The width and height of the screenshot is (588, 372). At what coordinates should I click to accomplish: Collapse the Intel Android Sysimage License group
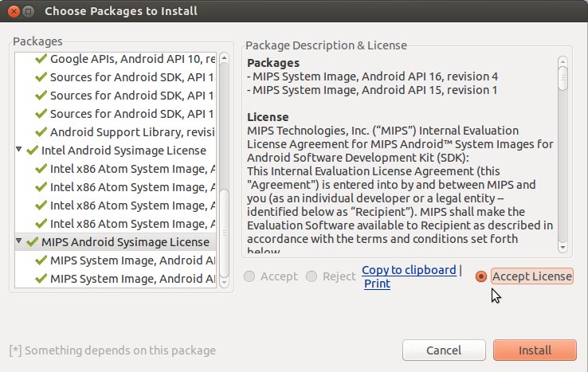pos(19,149)
